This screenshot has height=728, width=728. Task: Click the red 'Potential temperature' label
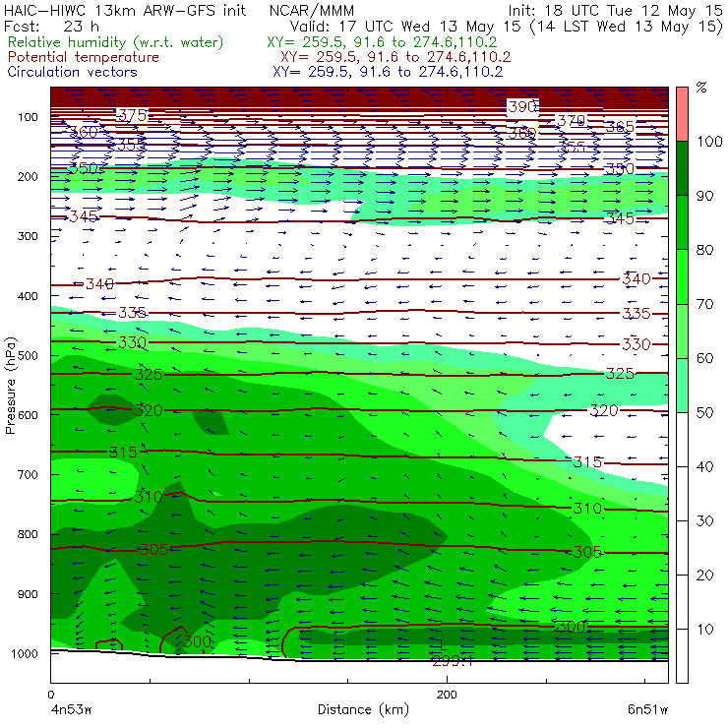pyautogui.click(x=83, y=57)
